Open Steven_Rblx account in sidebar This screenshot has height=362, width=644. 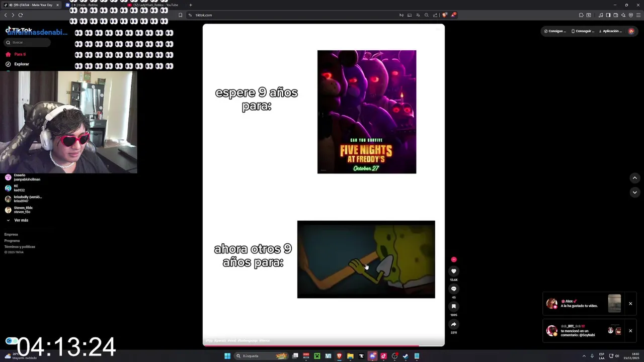click(19, 210)
